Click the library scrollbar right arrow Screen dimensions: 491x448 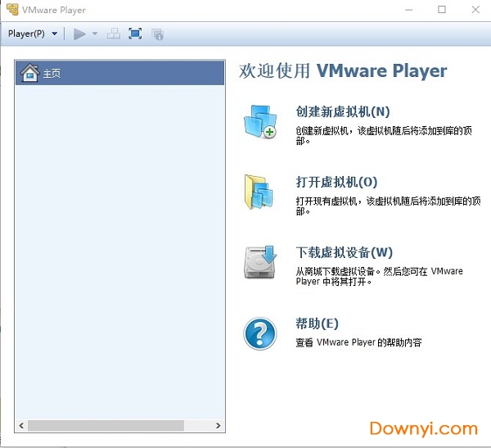[x=218, y=425]
